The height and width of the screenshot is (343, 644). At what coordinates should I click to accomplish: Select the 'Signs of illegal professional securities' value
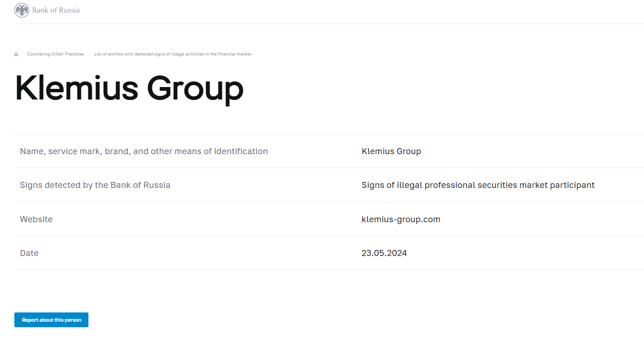click(478, 185)
